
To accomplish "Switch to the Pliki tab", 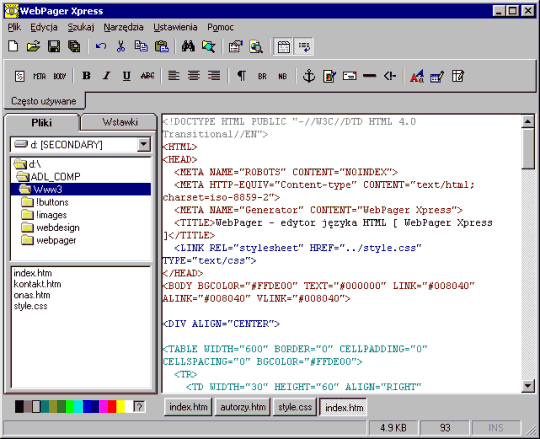I will point(42,123).
